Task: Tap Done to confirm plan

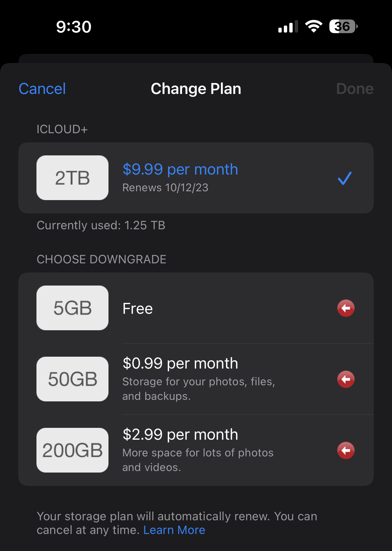Action: click(x=355, y=89)
